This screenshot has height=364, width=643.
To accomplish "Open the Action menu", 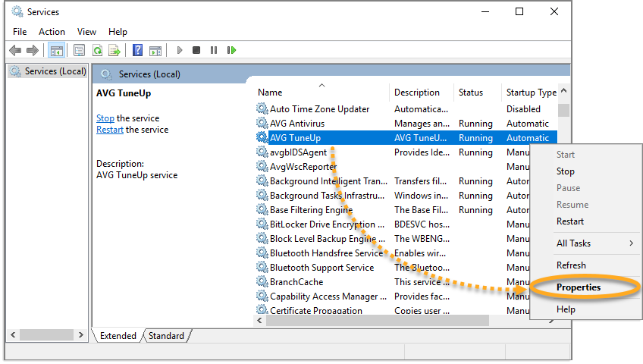I will (52, 32).
